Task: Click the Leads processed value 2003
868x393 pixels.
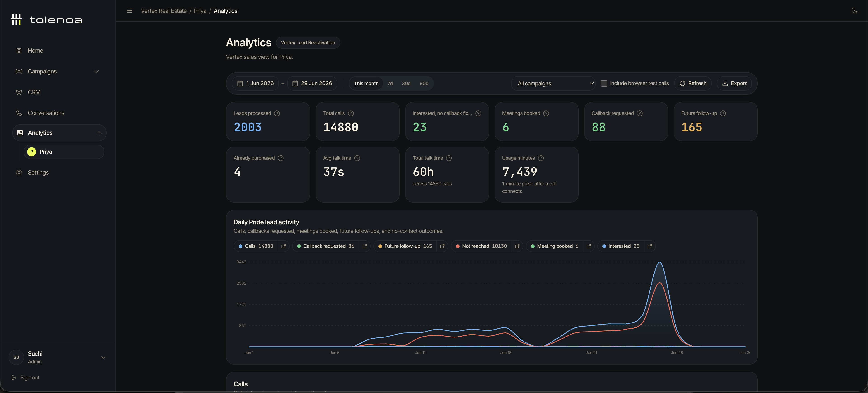Action: (x=248, y=127)
